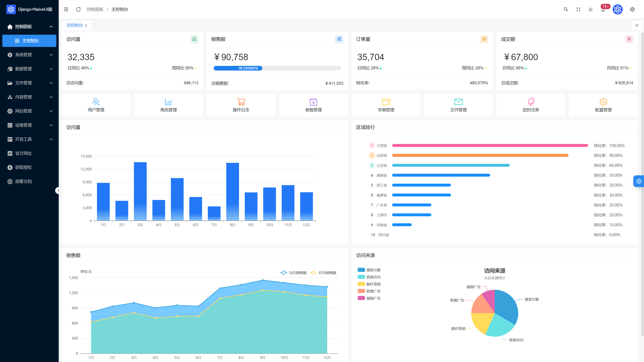
Task: Click 控制面板 breadcrumb link
Action: pyautogui.click(x=95, y=9)
